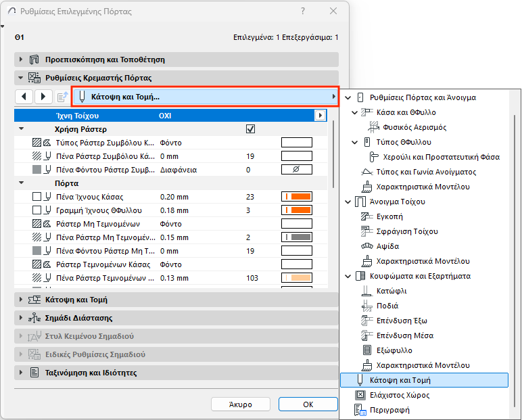Toggle empty box in Γραμμή Ίχνους Θφυλλου row
Image resolution: width=522 pixels, height=420 pixels.
37,210
